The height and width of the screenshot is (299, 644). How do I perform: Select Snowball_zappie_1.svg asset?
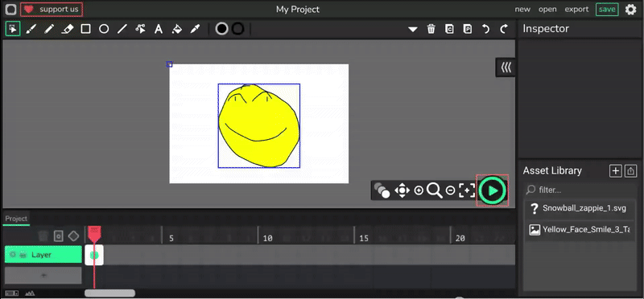pyautogui.click(x=580, y=208)
